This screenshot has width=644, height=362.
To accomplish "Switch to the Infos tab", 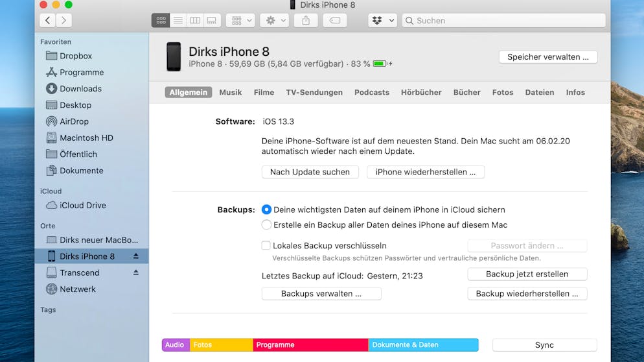I will (575, 92).
